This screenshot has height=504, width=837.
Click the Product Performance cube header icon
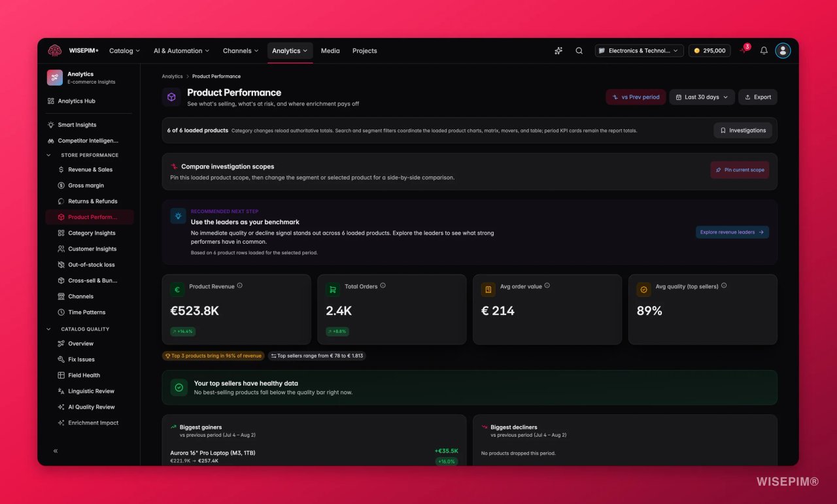point(171,97)
